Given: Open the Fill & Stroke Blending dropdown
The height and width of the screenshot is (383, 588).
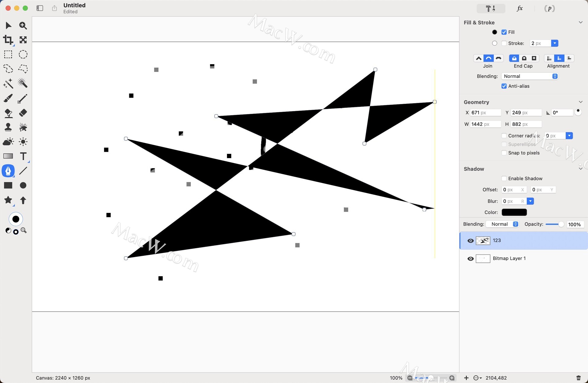Looking at the screenshot, I should [530, 76].
